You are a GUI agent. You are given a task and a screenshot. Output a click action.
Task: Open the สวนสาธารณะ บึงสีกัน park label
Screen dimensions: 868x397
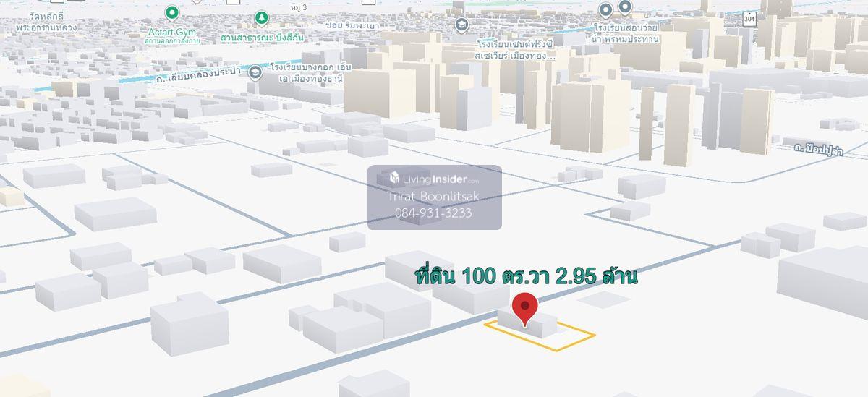261,37
